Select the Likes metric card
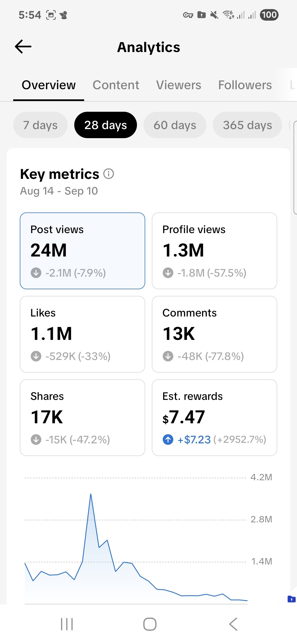 click(x=82, y=334)
